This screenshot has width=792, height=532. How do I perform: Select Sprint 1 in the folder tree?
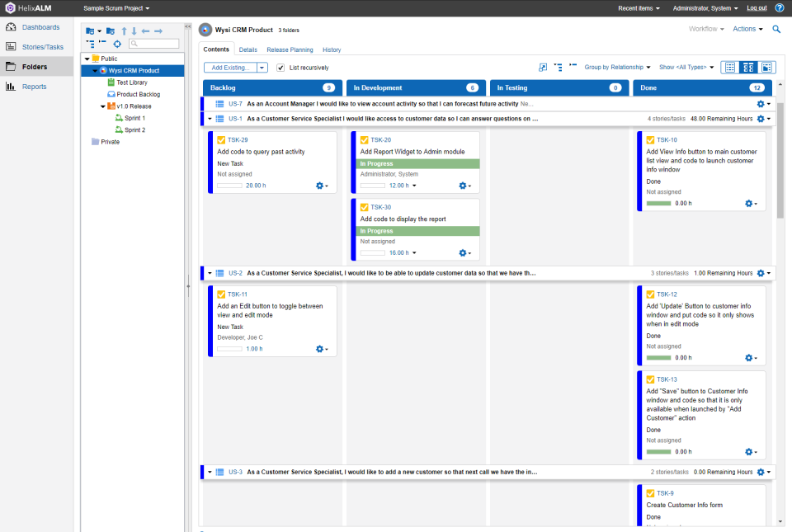click(x=134, y=118)
